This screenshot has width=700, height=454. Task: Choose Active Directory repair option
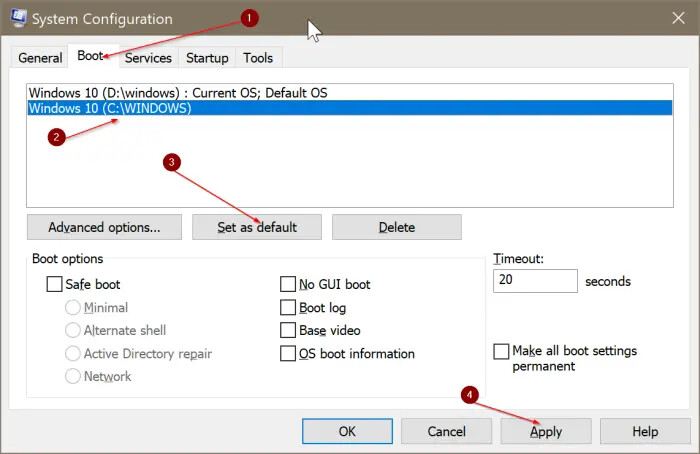73,353
